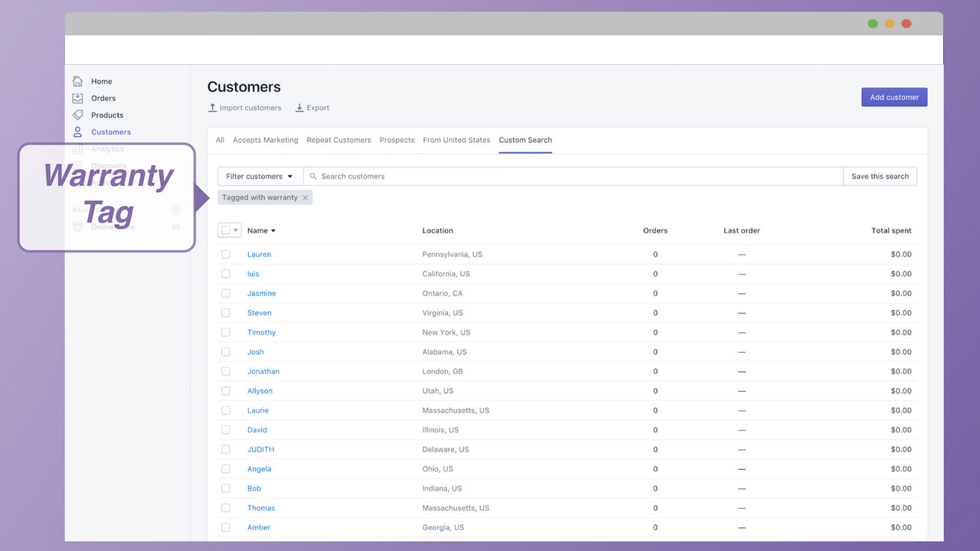Screen dimensions: 980x551
Task: Save this search button click
Action: (880, 176)
